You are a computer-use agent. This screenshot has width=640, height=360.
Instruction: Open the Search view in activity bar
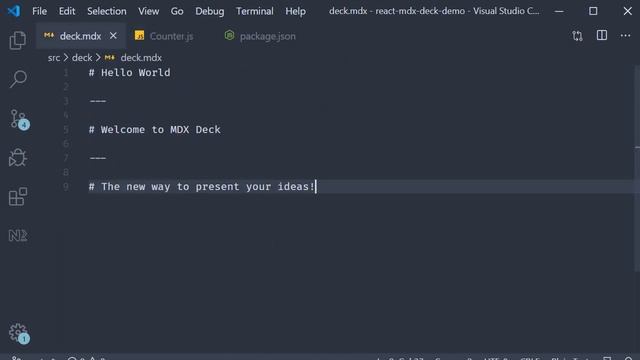click(18, 79)
